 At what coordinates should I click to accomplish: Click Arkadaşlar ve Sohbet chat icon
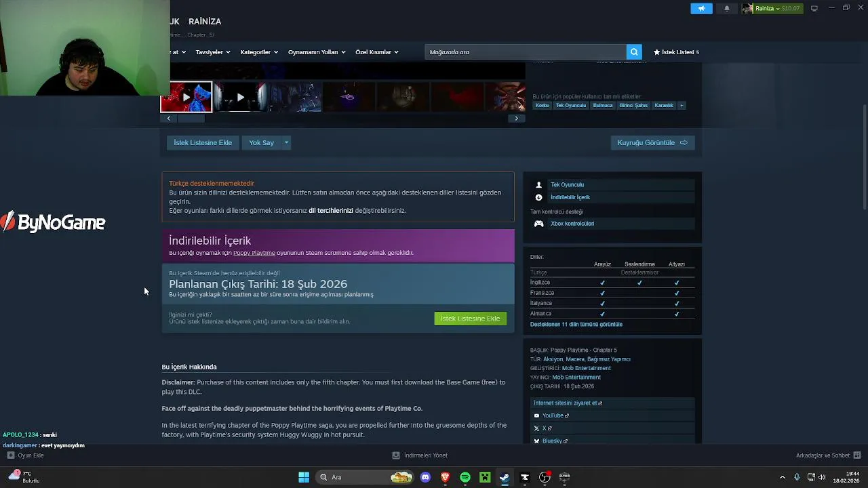click(857, 455)
